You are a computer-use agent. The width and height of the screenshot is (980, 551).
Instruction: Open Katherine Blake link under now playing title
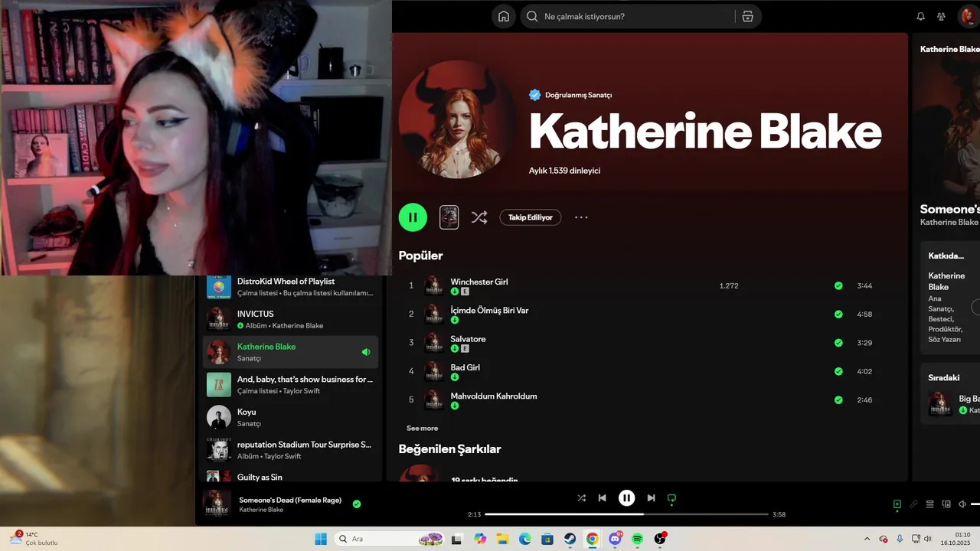261,510
